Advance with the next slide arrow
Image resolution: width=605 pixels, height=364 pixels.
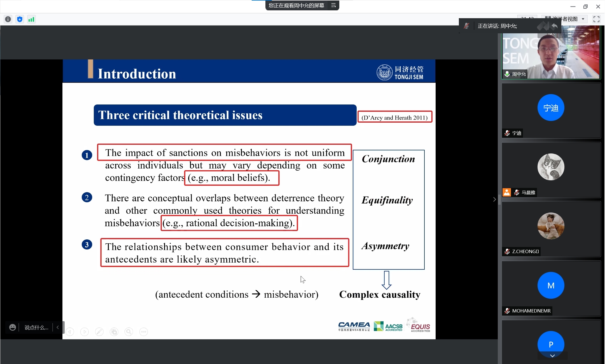click(85, 332)
